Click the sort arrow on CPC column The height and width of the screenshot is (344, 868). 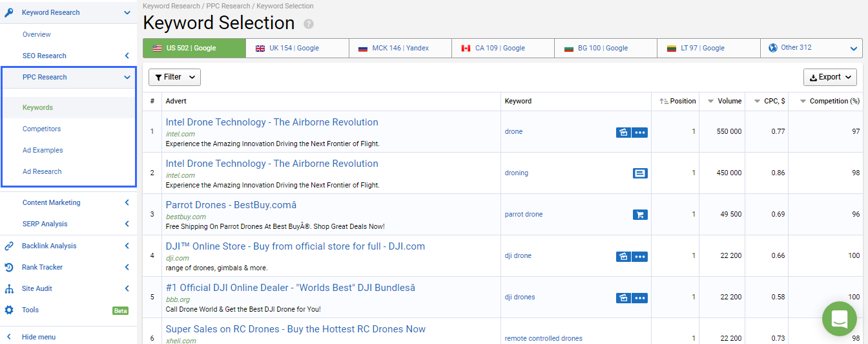(x=757, y=102)
